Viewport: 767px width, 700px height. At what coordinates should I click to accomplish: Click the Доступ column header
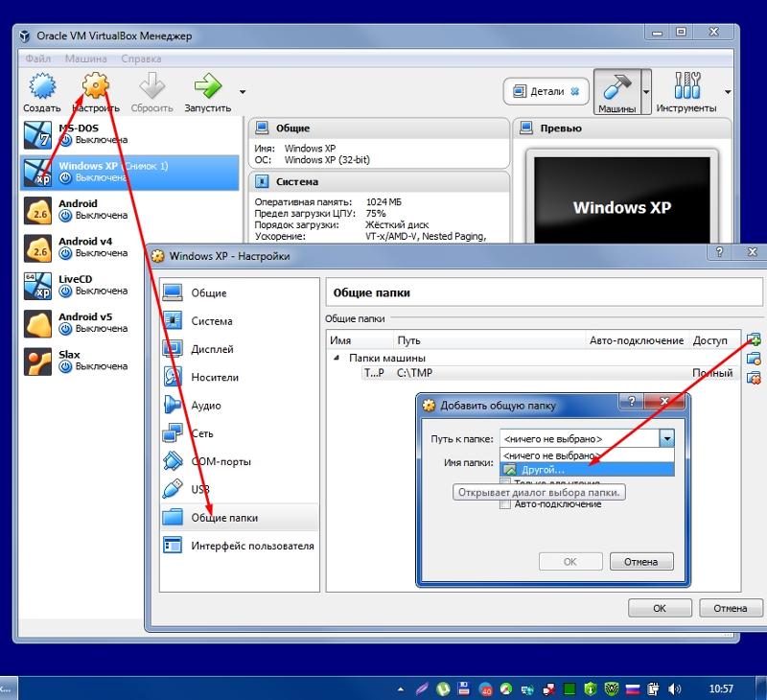point(713,340)
